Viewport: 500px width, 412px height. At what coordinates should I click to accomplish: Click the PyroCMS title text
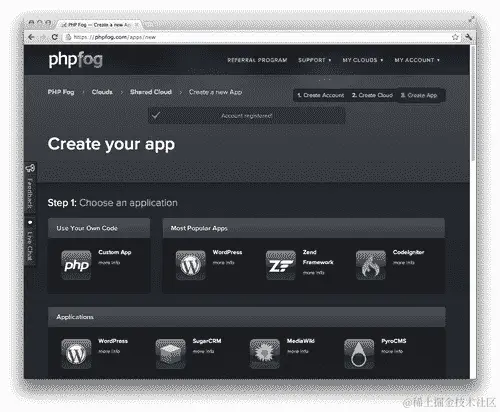tap(394, 341)
